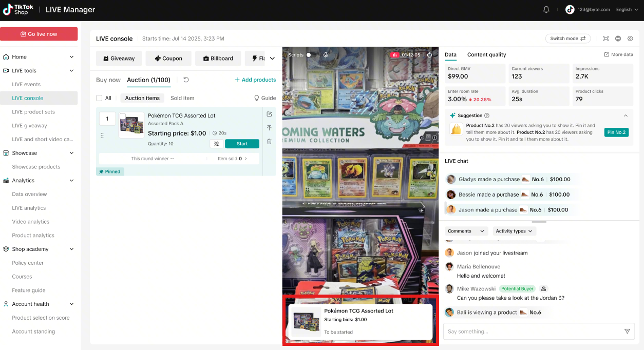Collapse the Analytics section

coord(71,181)
